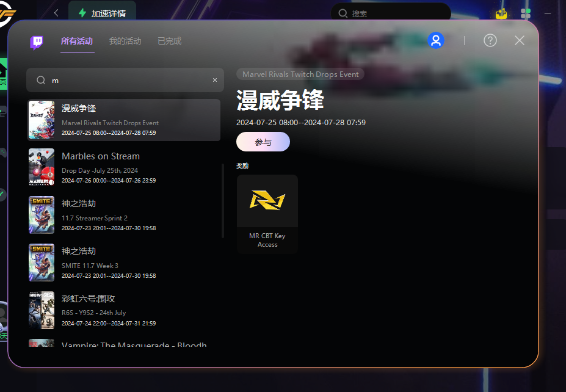Click the activity search input field
This screenshot has width=566, height=392.
[x=125, y=80]
